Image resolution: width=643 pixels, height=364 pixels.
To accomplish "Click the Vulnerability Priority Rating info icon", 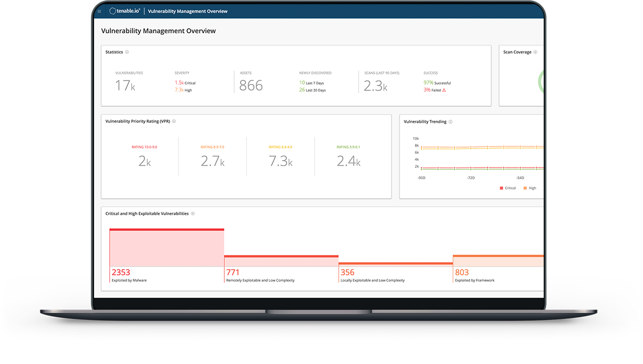I will (174, 121).
